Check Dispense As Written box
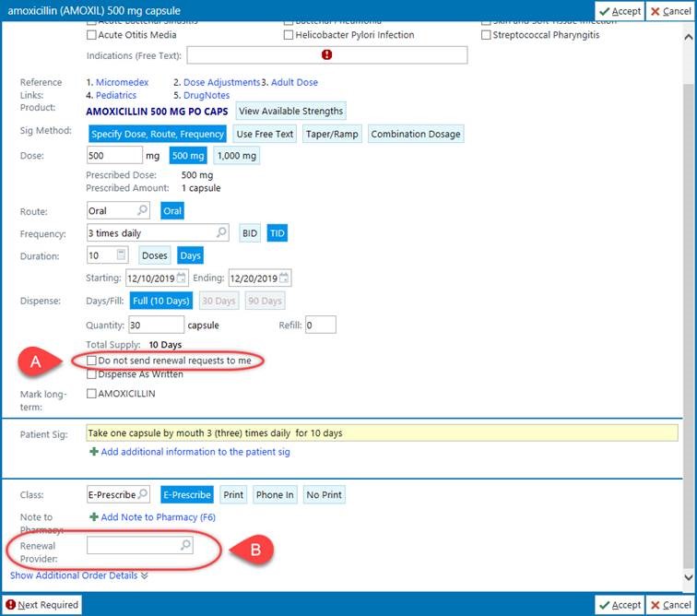Screen dimensions: 697x616 click(91, 374)
